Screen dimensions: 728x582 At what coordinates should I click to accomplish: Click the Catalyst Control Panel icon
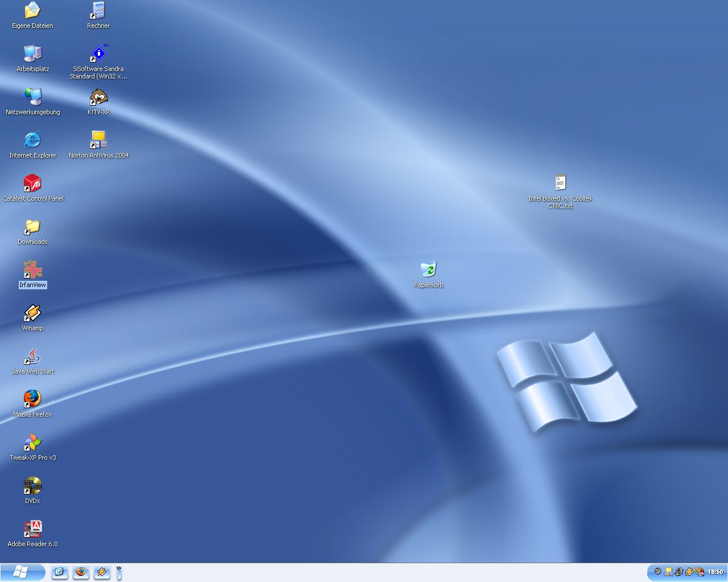(32, 184)
